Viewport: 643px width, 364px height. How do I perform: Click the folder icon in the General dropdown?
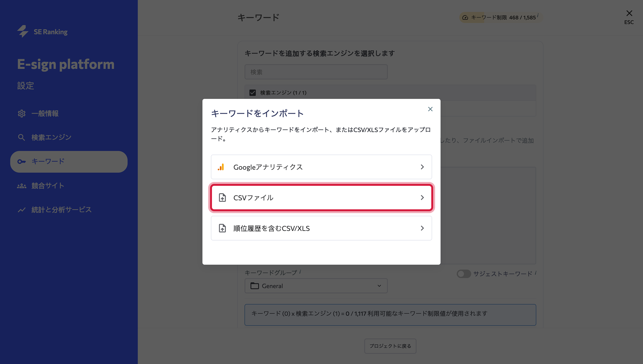(254, 286)
